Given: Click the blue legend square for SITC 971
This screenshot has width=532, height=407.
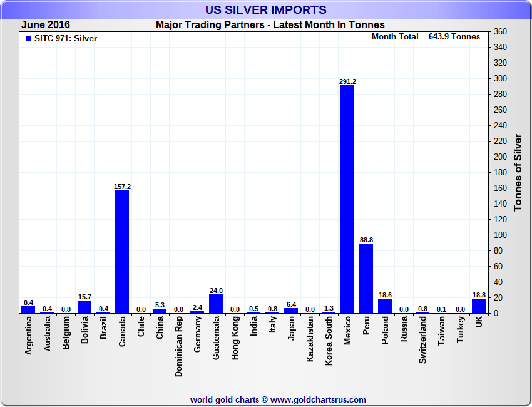Looking at the screenshot, I should [x=28, y=39].
